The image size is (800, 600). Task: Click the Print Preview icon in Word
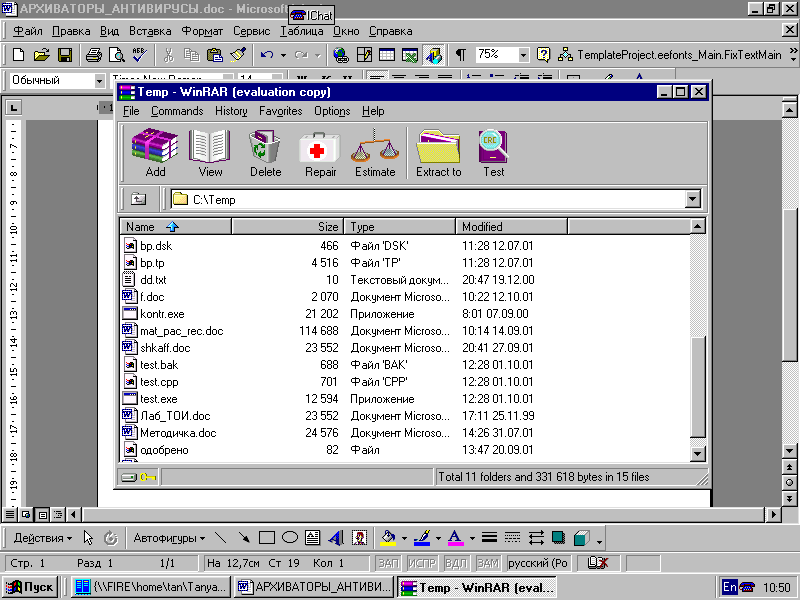(x=117, y=55)
